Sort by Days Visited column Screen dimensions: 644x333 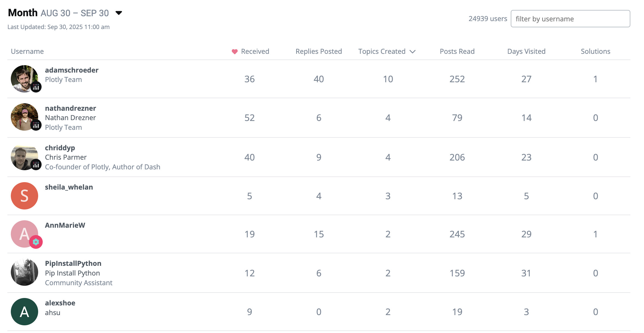click(x=526, y=52)
